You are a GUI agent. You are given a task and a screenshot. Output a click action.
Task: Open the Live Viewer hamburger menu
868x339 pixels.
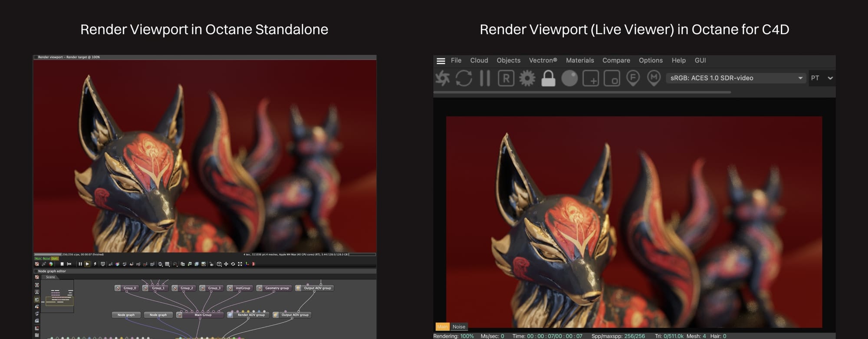tap(441, 61)
